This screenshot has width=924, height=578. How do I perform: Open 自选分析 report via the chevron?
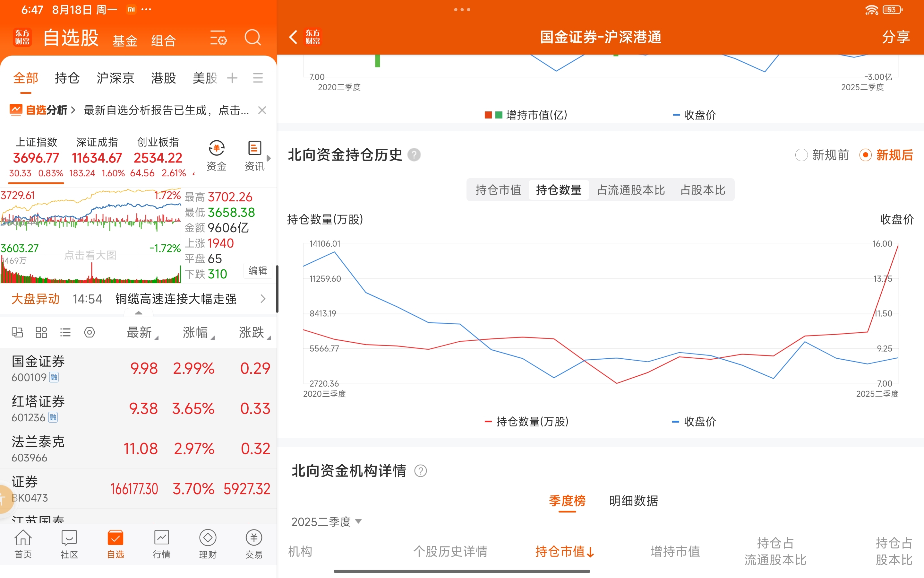pyautogui.click(x=73, y=110)
